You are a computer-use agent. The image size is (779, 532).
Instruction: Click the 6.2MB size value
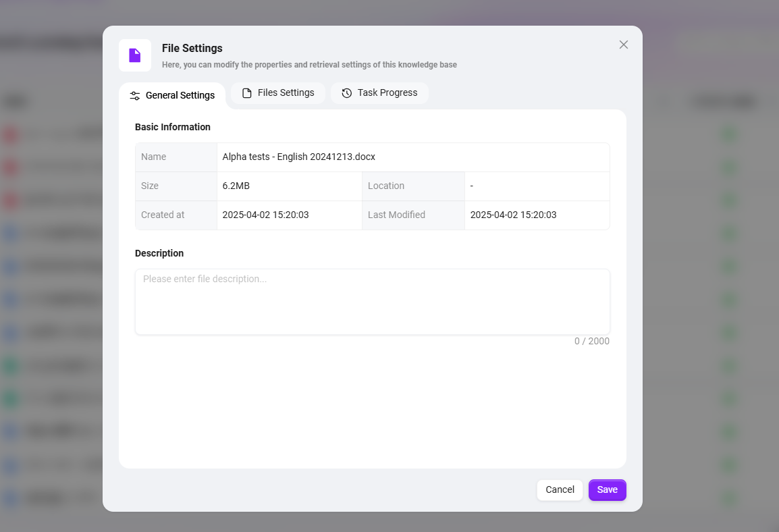(x=236, y=186)
